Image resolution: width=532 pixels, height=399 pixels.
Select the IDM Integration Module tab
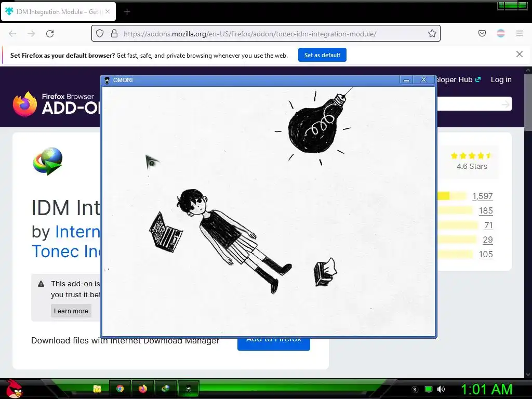[58, 11]
